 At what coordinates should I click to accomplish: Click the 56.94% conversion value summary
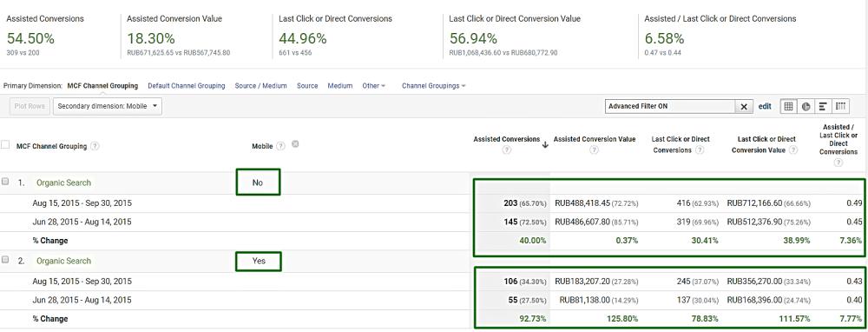coord(473,39)
